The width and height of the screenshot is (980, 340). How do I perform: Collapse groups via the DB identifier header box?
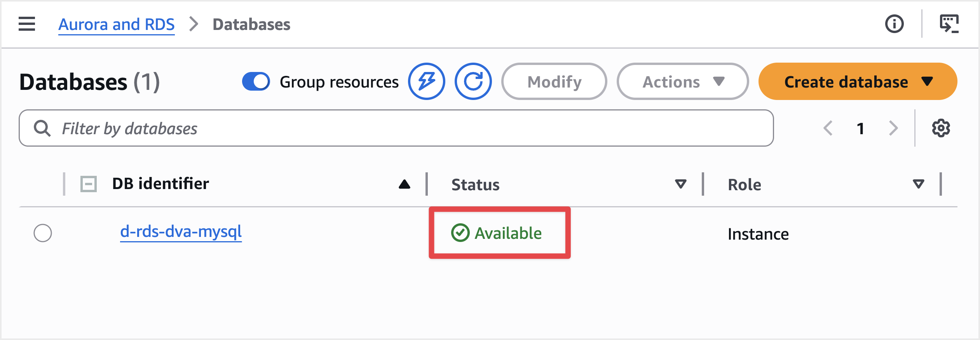(89, 184)
